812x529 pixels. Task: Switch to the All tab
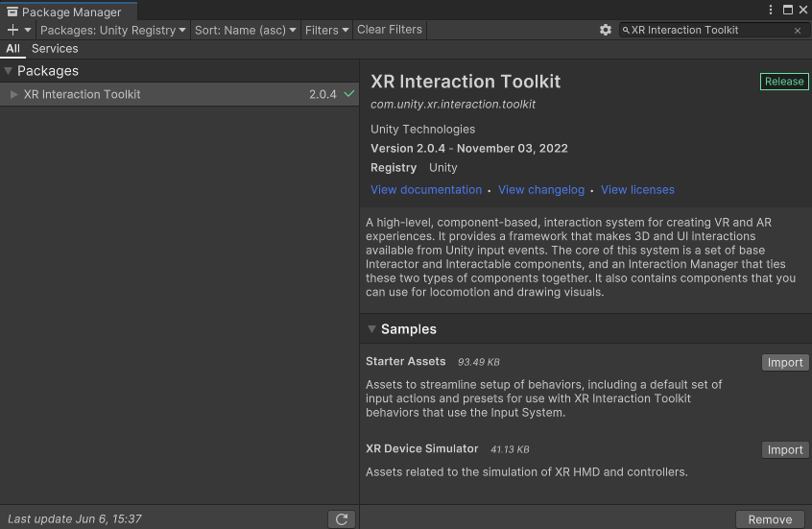click(12, 49)
